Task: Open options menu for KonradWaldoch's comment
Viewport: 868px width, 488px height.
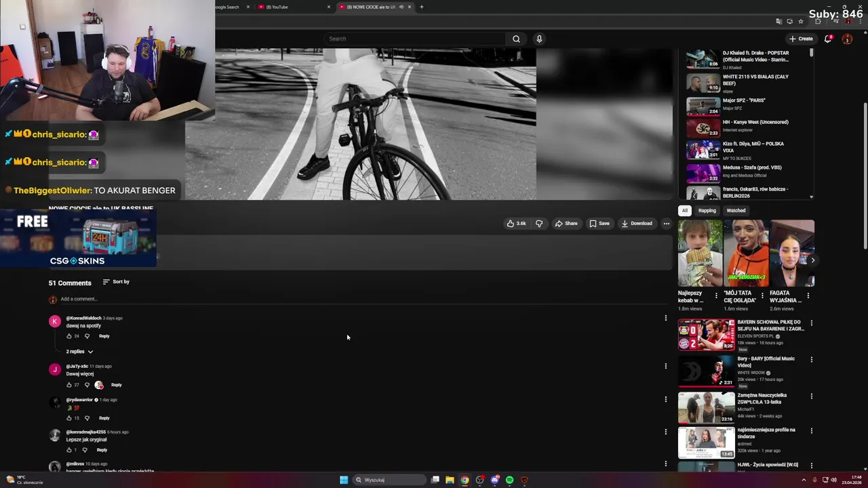Action: [665, 318]
